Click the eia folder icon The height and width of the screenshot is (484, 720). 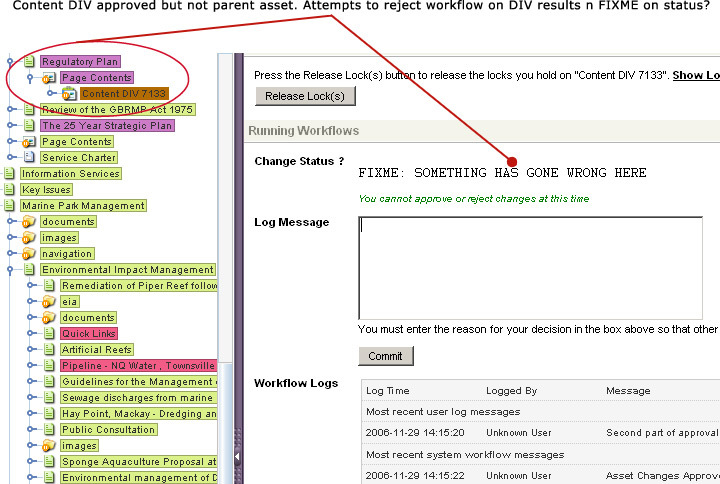[x=49, y=302]
